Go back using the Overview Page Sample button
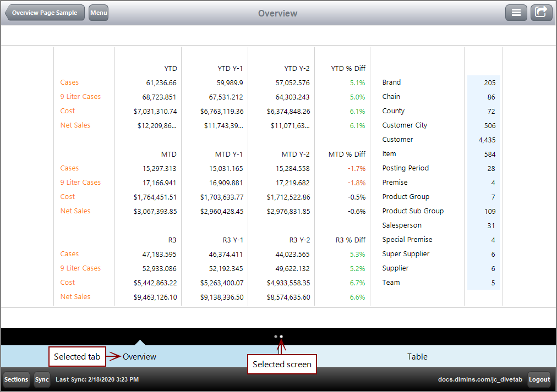 (x=44, y=13)
